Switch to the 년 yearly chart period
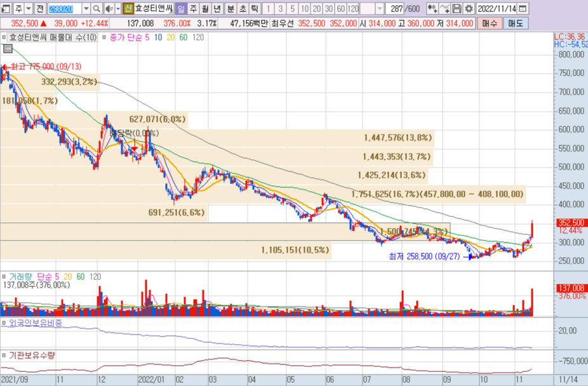 click(217, 8)
